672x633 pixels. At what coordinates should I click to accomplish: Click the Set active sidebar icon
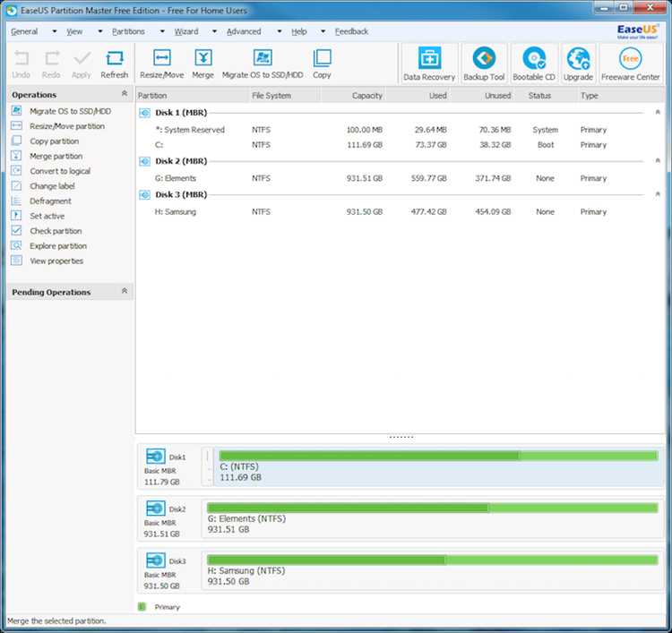(x=16, y=216)
